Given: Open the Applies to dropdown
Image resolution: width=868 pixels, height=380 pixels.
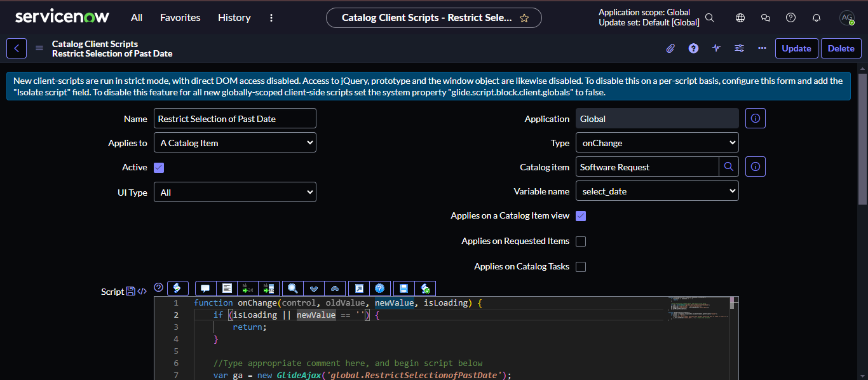Looking at the screenshot, I should [x=235, y=143].
